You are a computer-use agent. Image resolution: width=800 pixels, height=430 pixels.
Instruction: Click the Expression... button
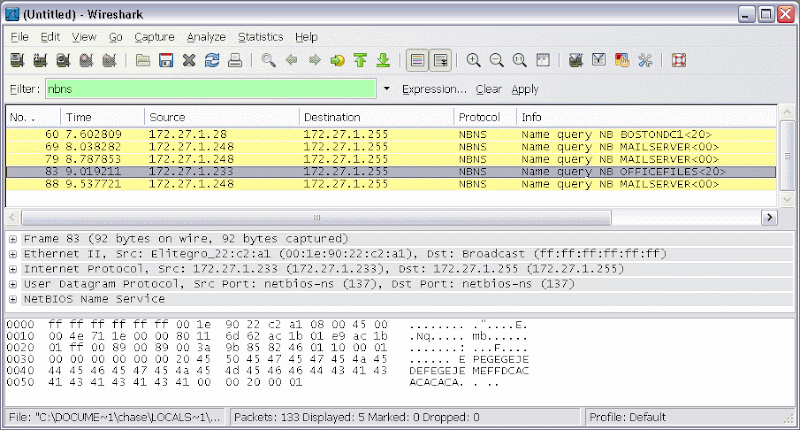coord(434,89)
